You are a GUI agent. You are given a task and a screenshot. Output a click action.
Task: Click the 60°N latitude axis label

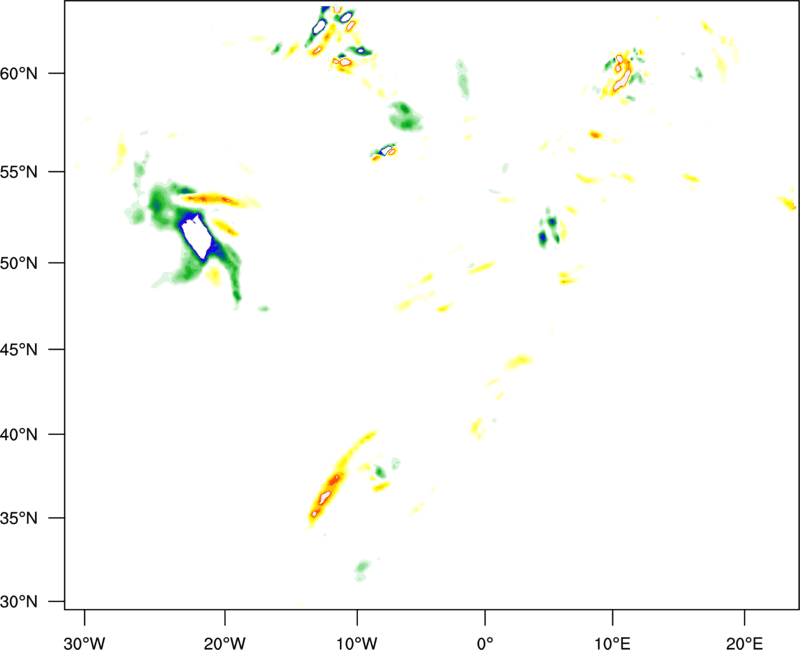pyautogui.click(x=19, y=74)
